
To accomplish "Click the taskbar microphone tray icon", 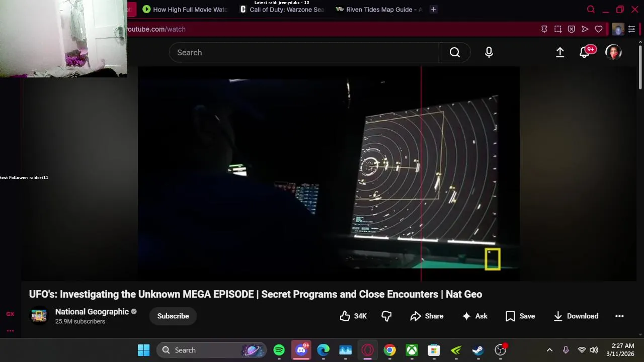I will coord(566,350).
